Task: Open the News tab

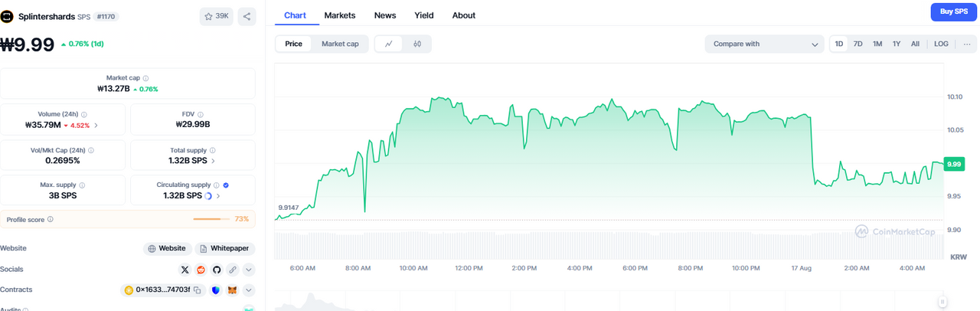Action: pos(385,15)
